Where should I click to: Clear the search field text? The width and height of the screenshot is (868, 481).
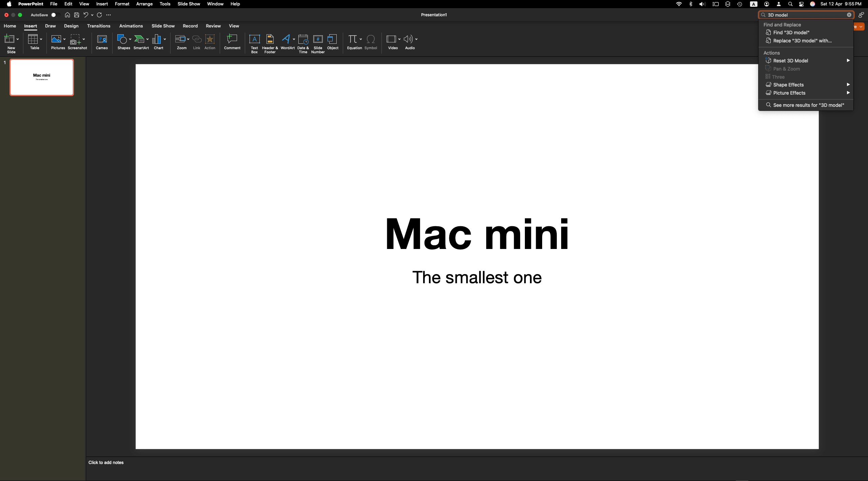click(x=849, y=15)
